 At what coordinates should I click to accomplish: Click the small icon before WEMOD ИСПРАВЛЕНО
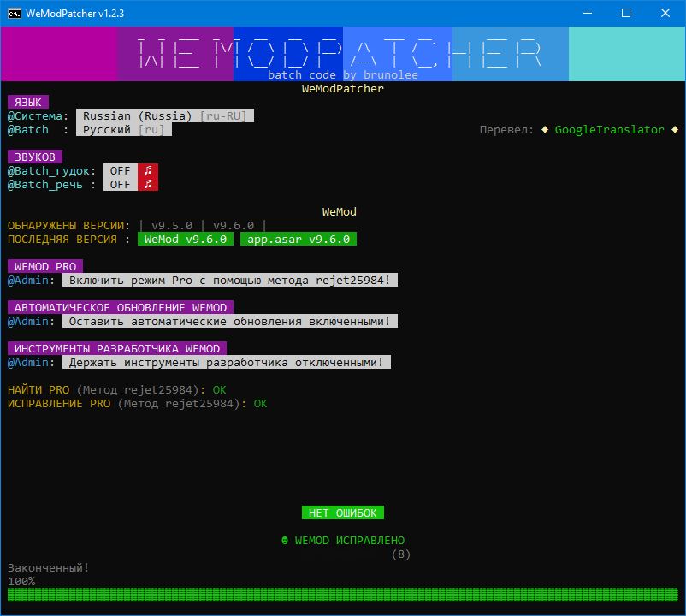point(284,540)
